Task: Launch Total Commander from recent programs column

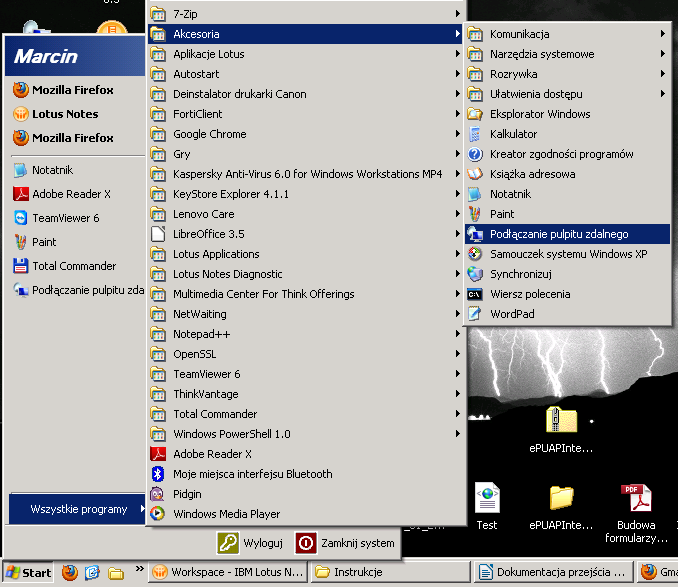Action: point(75,266)
